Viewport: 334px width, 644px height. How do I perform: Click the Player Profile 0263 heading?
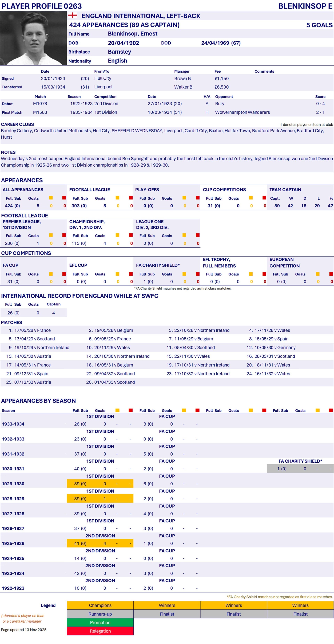click(42, 6)
